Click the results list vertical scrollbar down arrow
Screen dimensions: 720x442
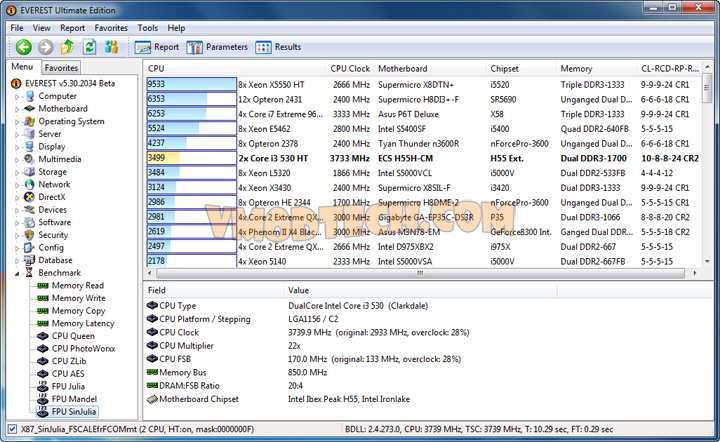(707, 261)
